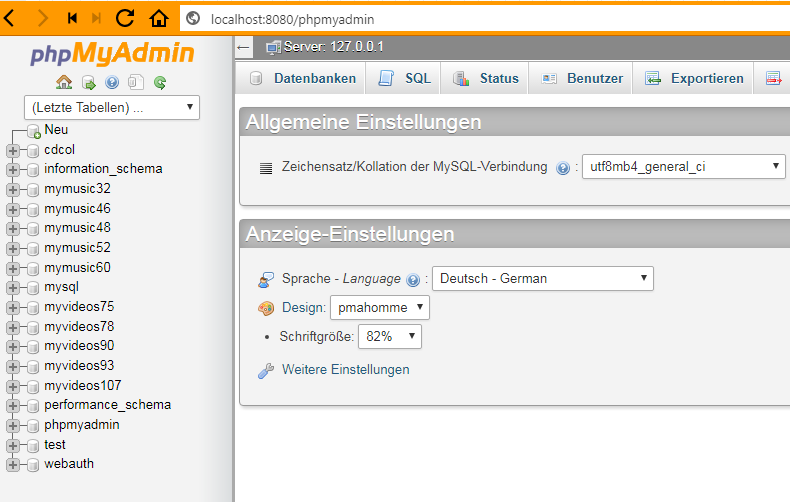Open the mymusic52 database
The height and width of the screenshot is (502, 790).
pos(77,248)
